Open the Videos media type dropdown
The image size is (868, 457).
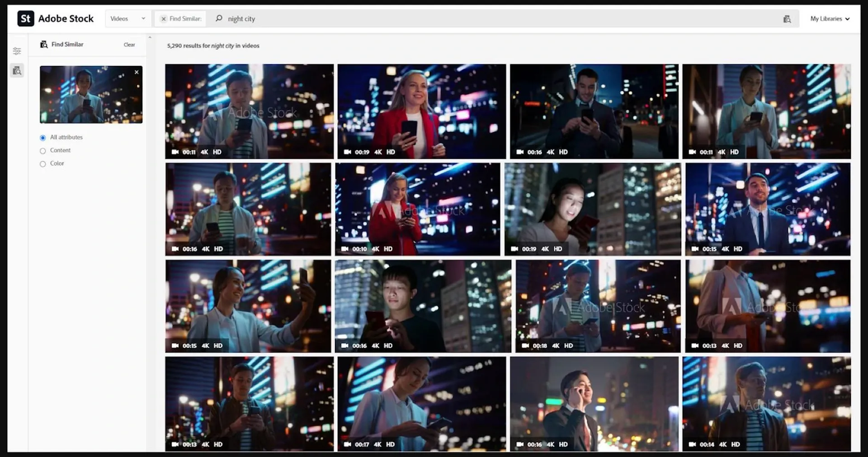pos(127,19)
